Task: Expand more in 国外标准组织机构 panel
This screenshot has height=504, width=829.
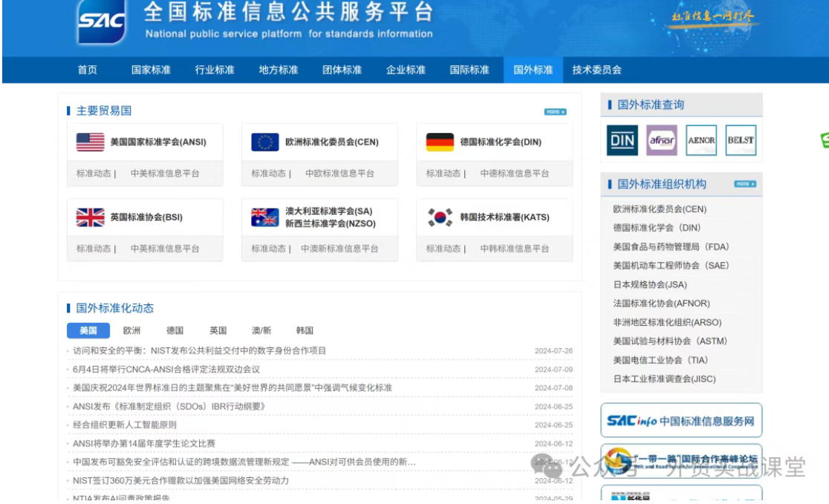Action: coord(745,184)
